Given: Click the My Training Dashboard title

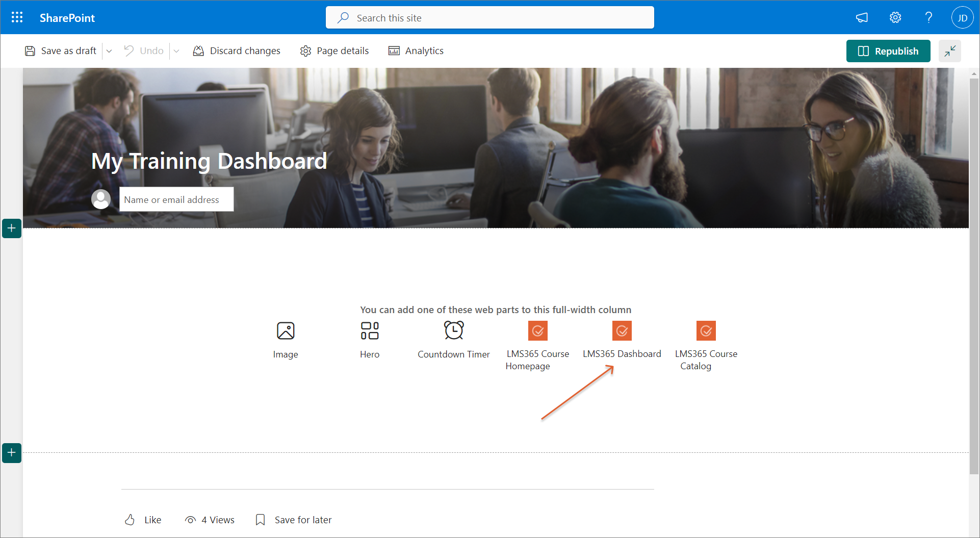Looking at the screenshot, I should tap(209, 161).
